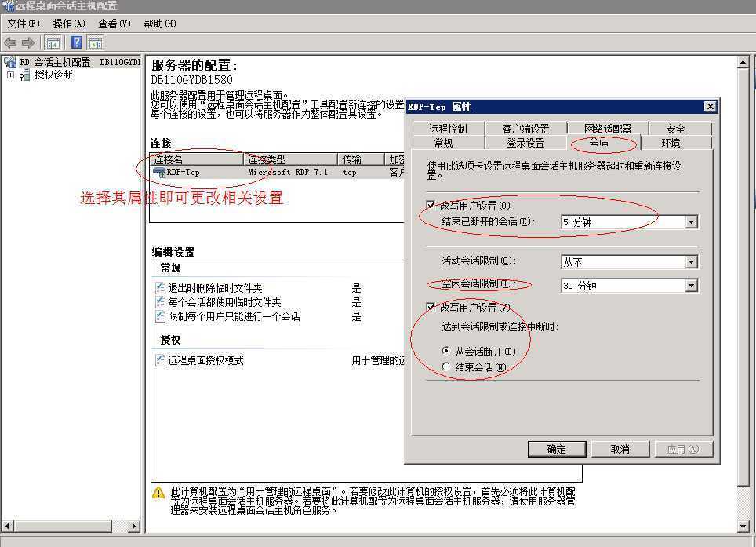
Task: Click the 限制每个用户只能进行一个会话 setting icon
Action: (x=160, y=316)
